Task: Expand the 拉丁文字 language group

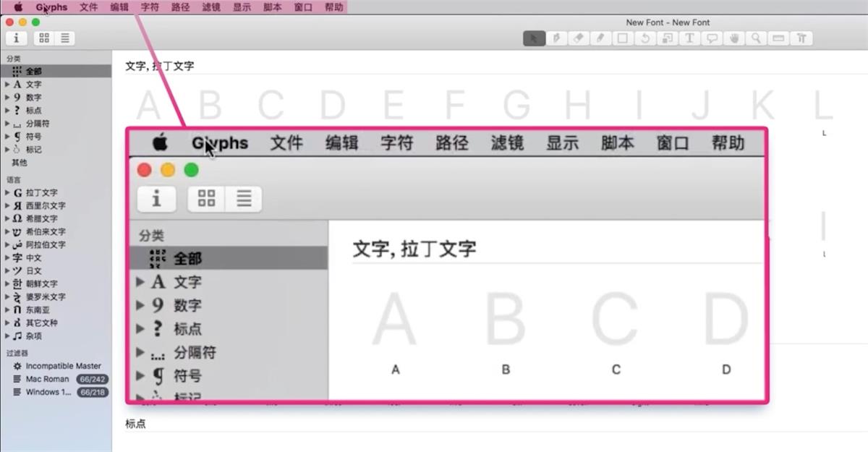Action: [7, 192]
